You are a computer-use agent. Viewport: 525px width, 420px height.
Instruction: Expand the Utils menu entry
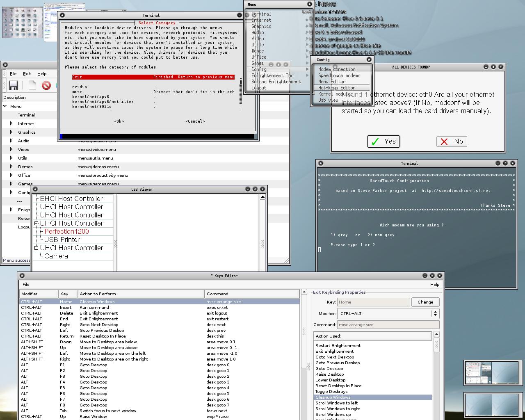pos(11,158)
